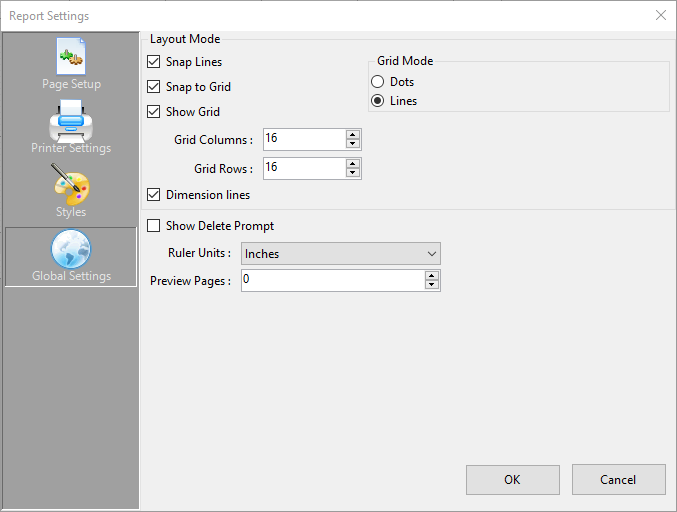
Task: Dismiss the dialog with the Cancel button
Action: tap(618, 480)
